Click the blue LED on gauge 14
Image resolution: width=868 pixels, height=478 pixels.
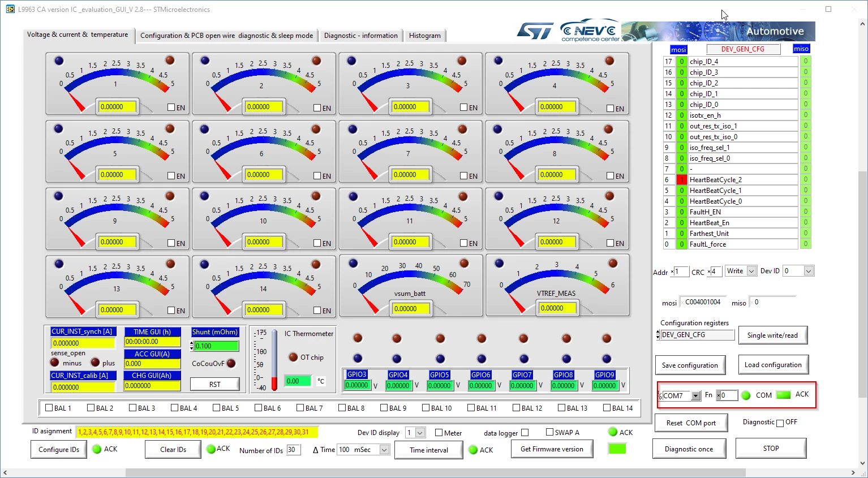[x=204, y=264]
